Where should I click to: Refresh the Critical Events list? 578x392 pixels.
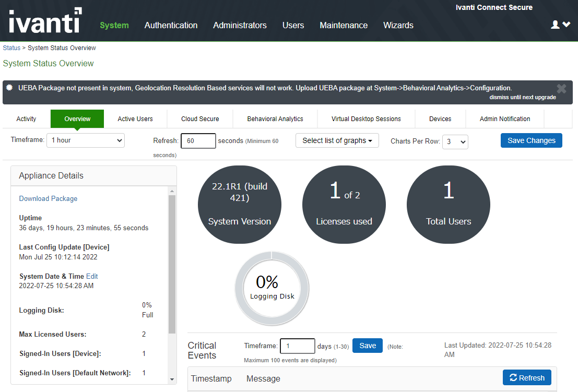[x=526, y=378]
